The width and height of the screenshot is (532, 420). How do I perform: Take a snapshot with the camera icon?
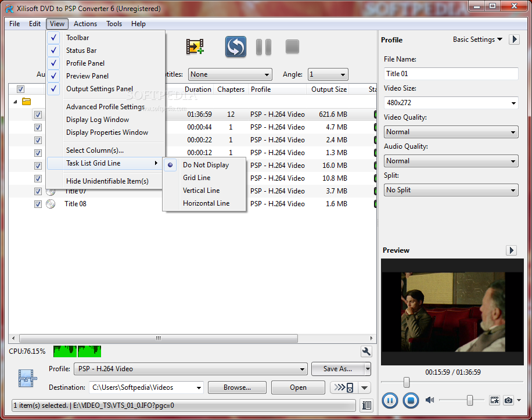(508, 400)
